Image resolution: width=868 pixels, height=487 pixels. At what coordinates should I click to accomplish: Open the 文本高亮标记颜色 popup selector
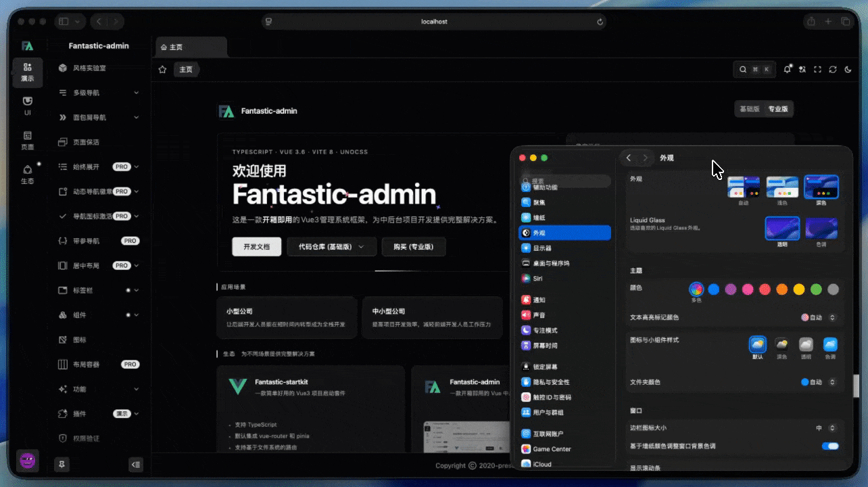point(819,317)
